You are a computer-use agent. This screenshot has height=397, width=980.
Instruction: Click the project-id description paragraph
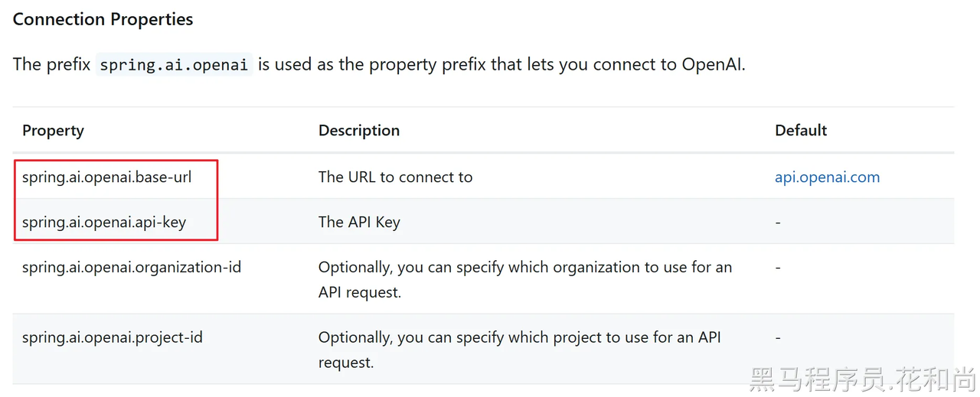click(520, 350)
